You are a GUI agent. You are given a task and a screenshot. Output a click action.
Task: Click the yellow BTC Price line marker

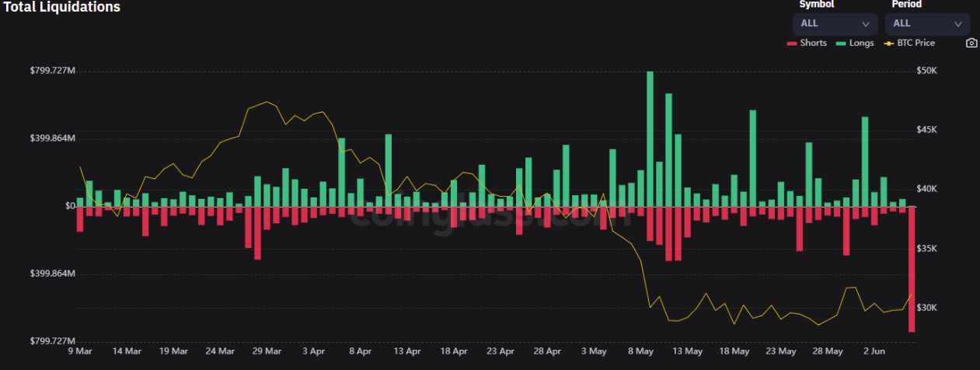tap(890, 44)
